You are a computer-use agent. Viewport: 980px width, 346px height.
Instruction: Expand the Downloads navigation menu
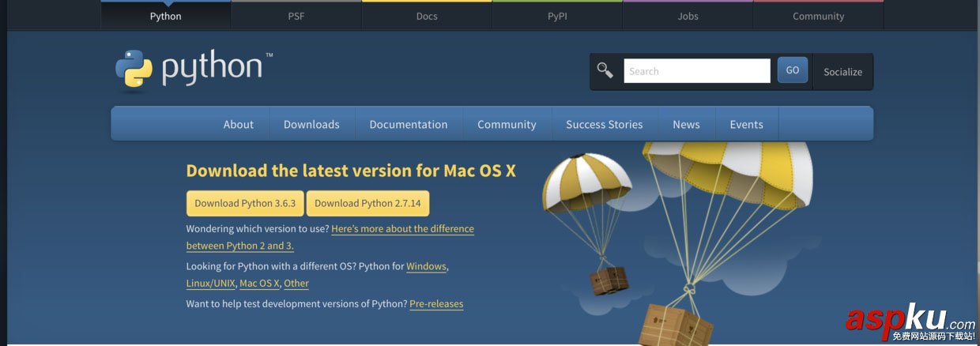(311, 125)
